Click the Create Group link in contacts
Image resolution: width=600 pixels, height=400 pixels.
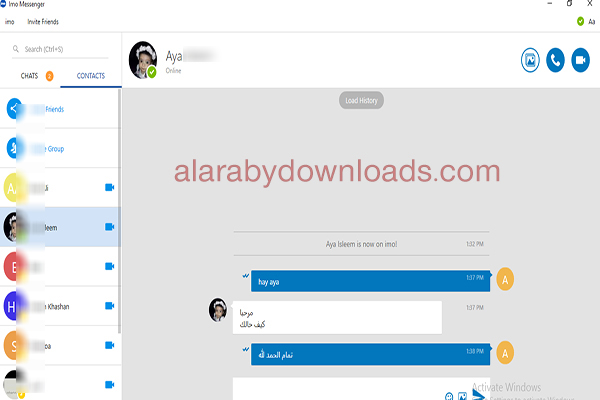click(47, 149)
